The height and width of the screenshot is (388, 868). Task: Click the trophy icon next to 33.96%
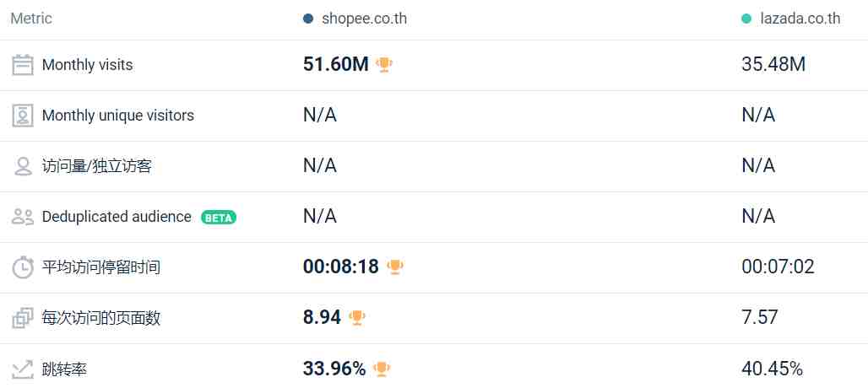coord(382,369)
